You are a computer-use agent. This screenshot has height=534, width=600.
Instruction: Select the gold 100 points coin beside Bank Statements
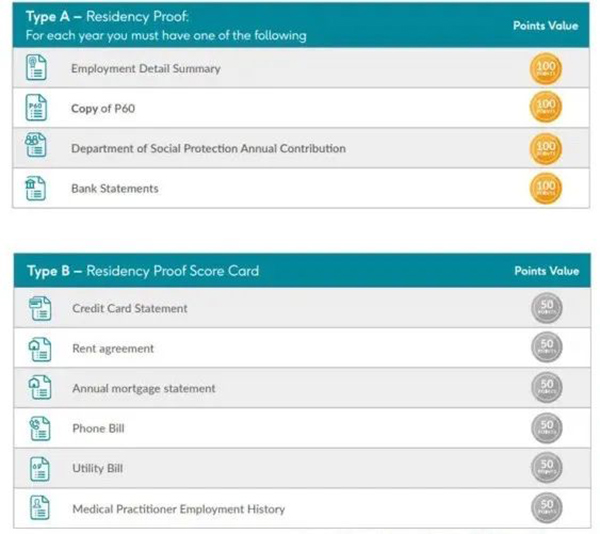[x=546, y=188]
